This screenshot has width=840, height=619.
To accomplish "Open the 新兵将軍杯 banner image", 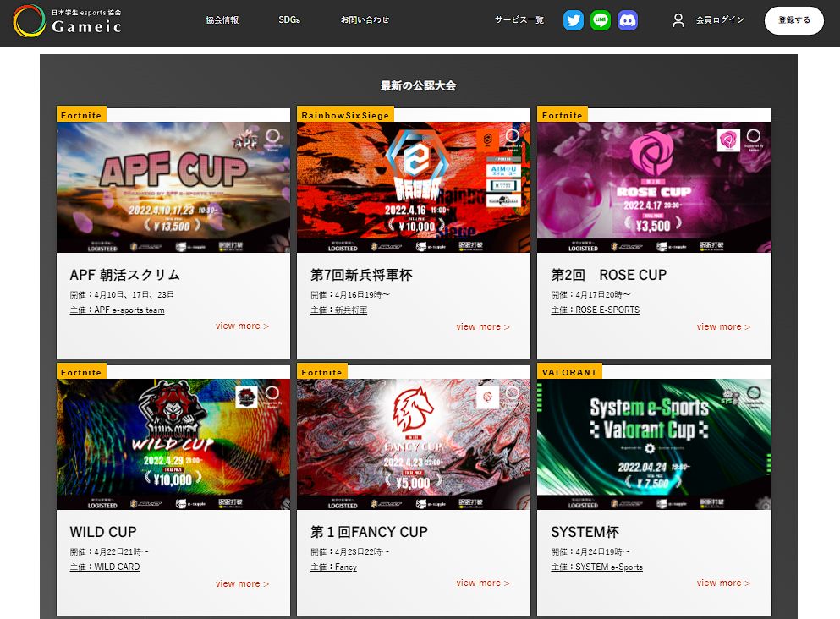I will [414, 187].
